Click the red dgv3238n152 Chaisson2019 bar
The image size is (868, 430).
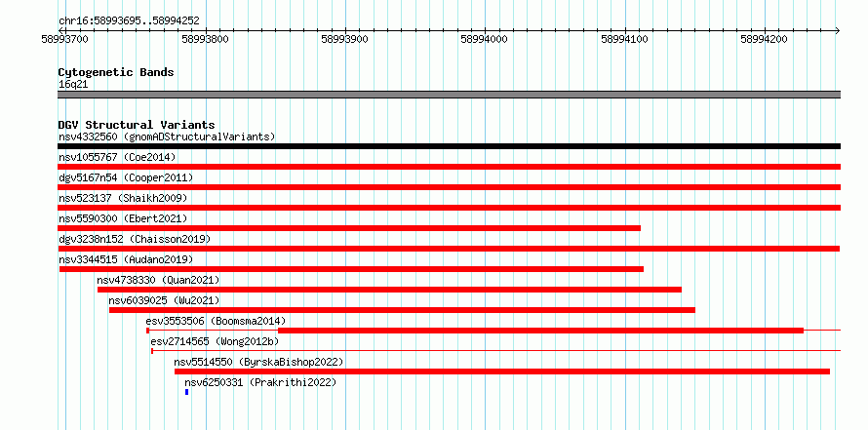tap(449, 249)
